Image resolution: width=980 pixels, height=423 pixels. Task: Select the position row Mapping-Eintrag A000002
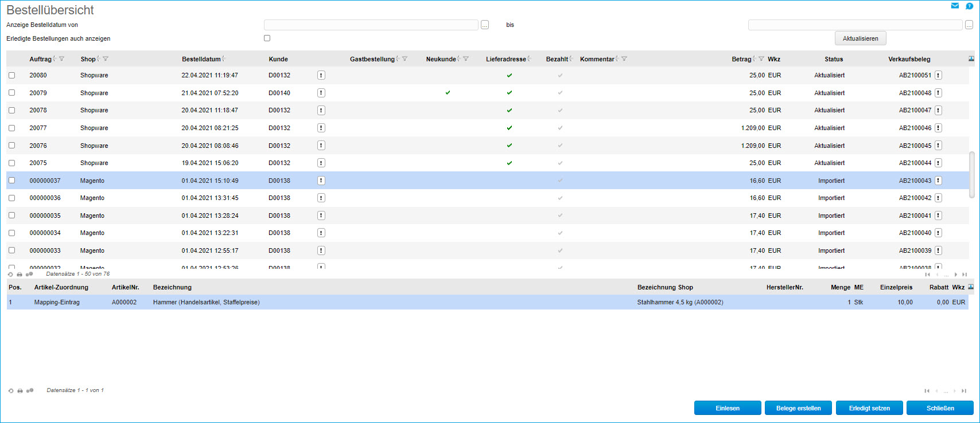487,302
